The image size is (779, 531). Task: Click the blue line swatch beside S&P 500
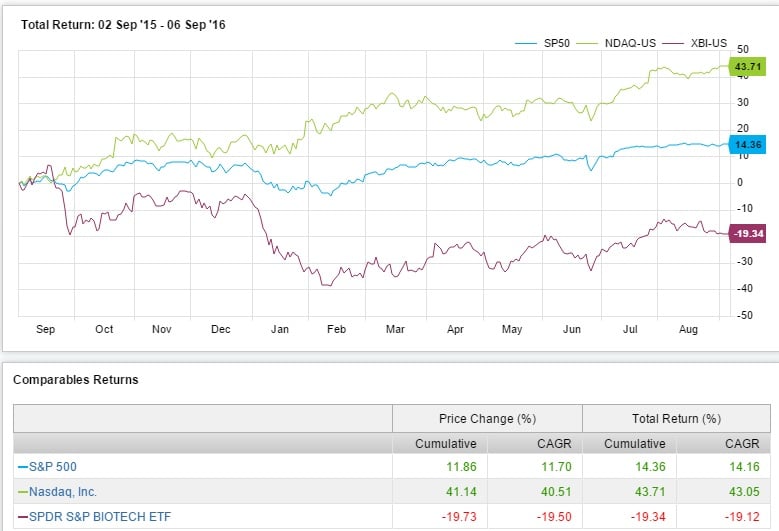(x=21, y=467)
